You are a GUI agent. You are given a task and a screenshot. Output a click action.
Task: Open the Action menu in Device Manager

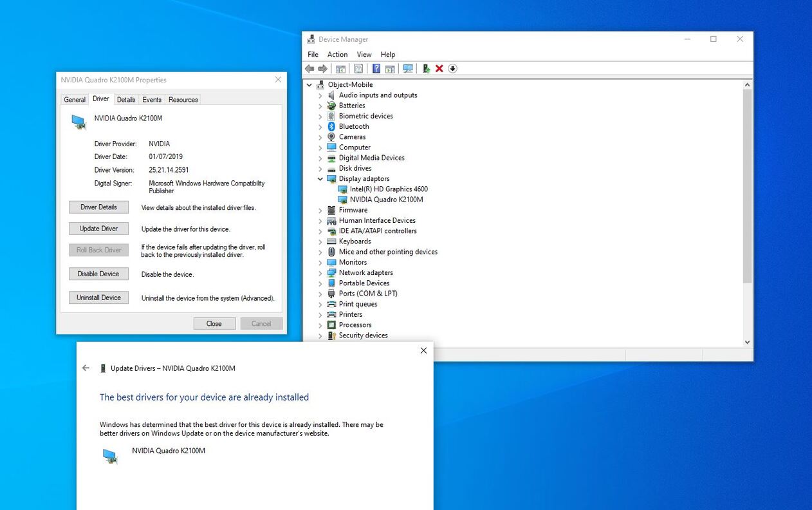pos(337,55)
